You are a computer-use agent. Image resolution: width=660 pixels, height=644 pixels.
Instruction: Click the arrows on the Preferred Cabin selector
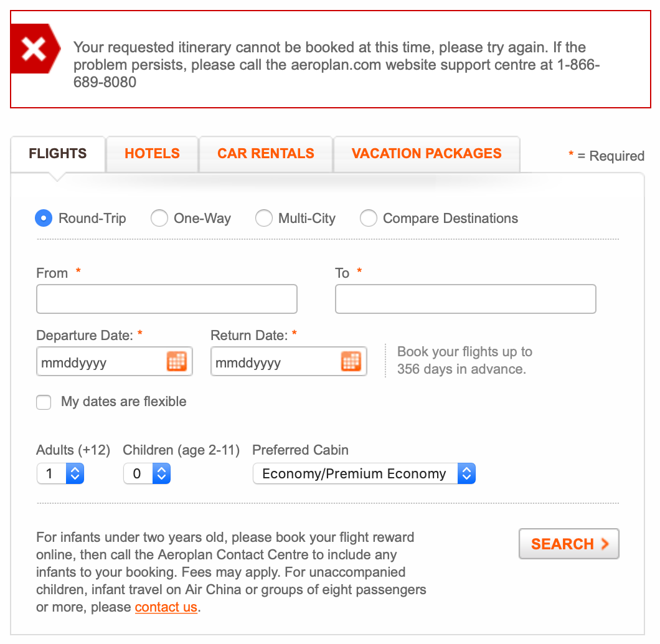tap(466, 473)
